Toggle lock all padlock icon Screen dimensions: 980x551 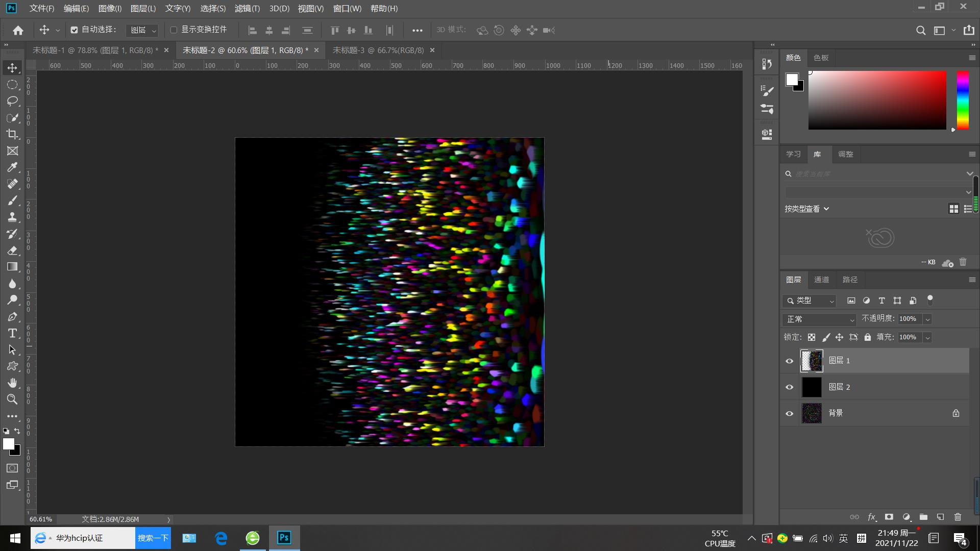click(x=868, y=337)
